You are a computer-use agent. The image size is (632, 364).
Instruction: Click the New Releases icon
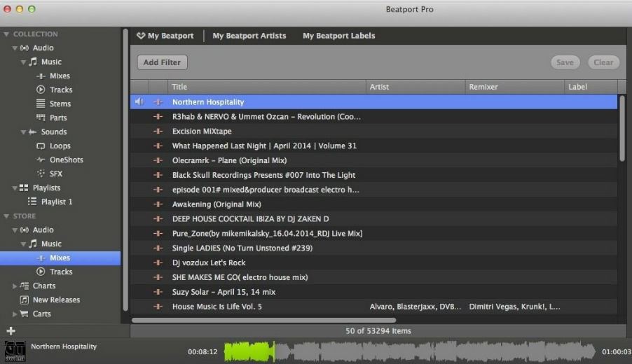point(25,300)
